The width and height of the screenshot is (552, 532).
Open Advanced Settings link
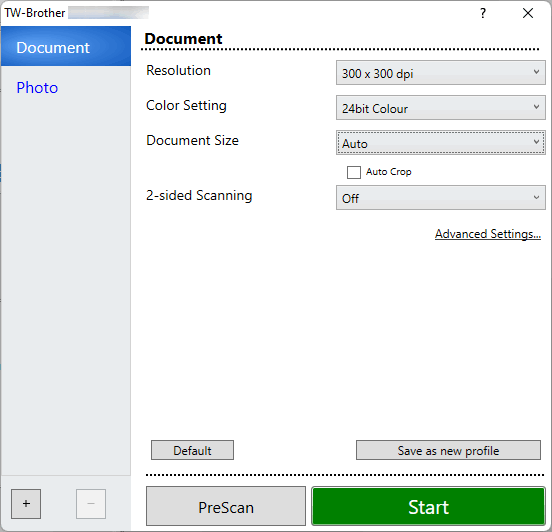click(x=488, y=234)
